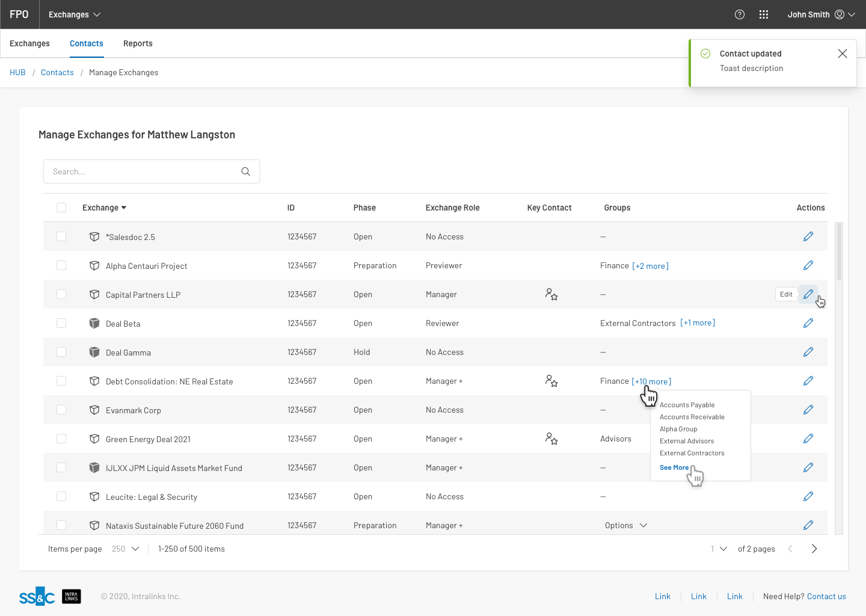The width and height of the screenshot is (866, 616).
Task: Edit Leucite: Legal & Security pencil icon
Action: [x=808, y=496]
